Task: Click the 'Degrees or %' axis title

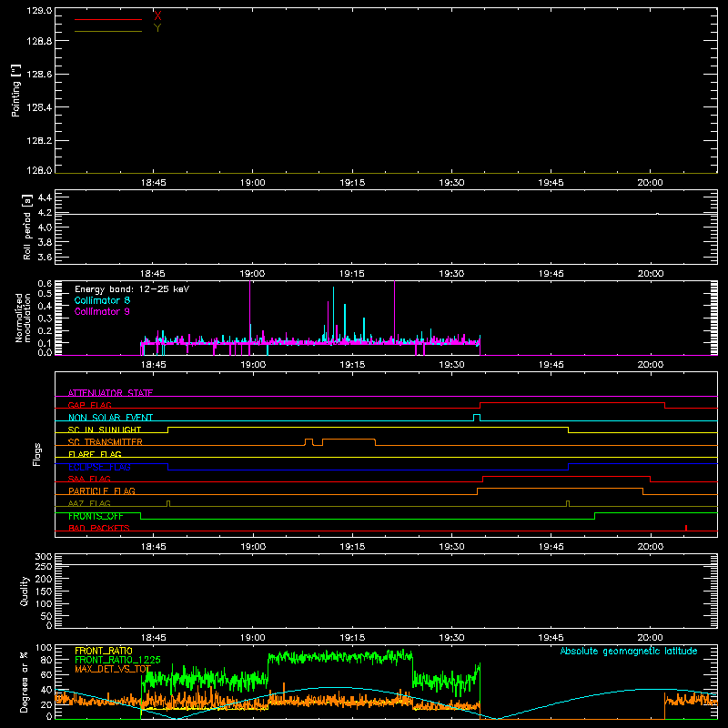Action: [x=24, y=682]
